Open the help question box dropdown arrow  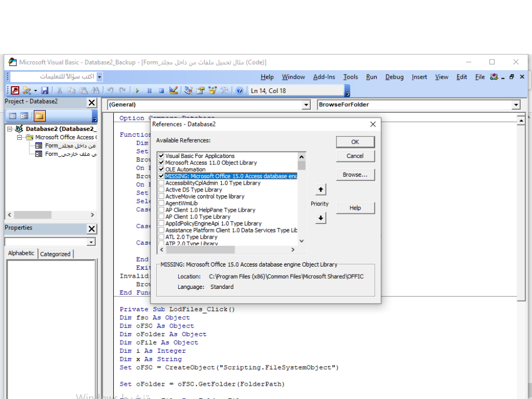[99, 77]
